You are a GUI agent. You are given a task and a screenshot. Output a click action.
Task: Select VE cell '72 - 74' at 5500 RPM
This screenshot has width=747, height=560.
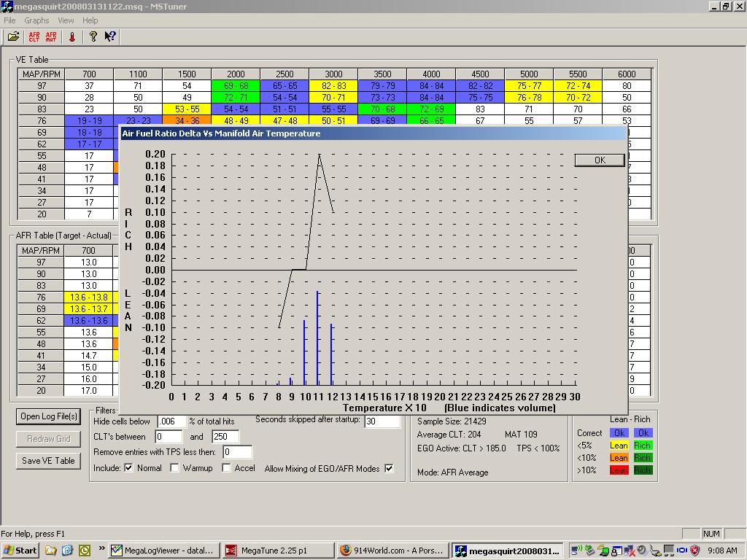pyautogui.click(x=578, y=86)
